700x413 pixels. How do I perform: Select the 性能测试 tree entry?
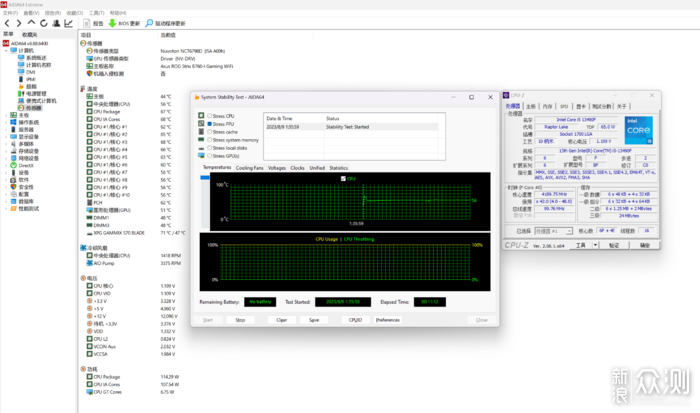pyautogui.click(x=29, y=209)
